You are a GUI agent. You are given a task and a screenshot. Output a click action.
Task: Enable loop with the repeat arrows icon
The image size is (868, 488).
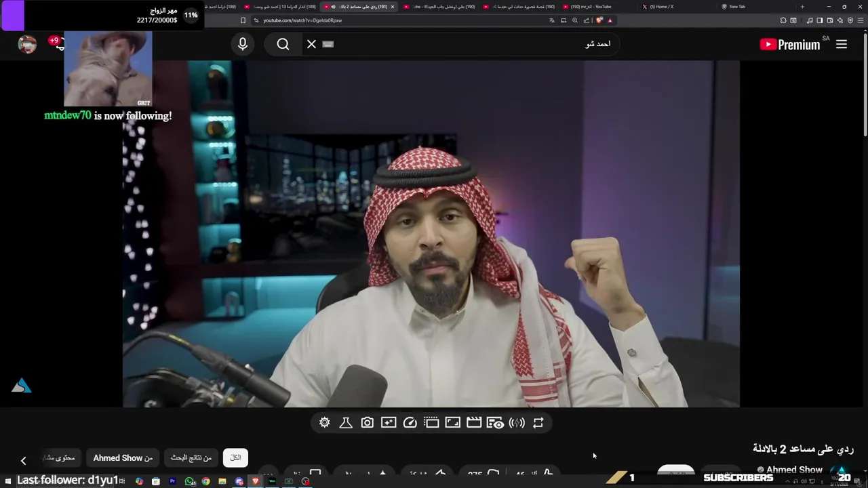tap(538, 423)
